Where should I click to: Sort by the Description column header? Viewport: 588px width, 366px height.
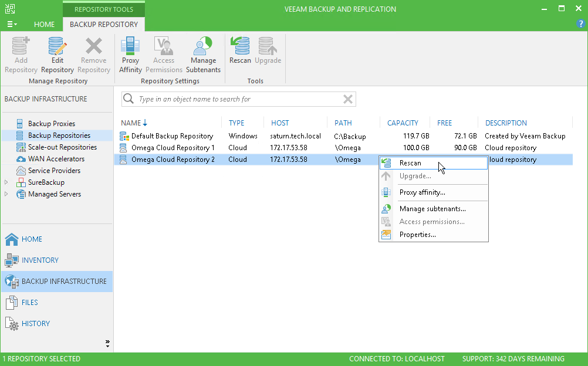pos(506,123)
